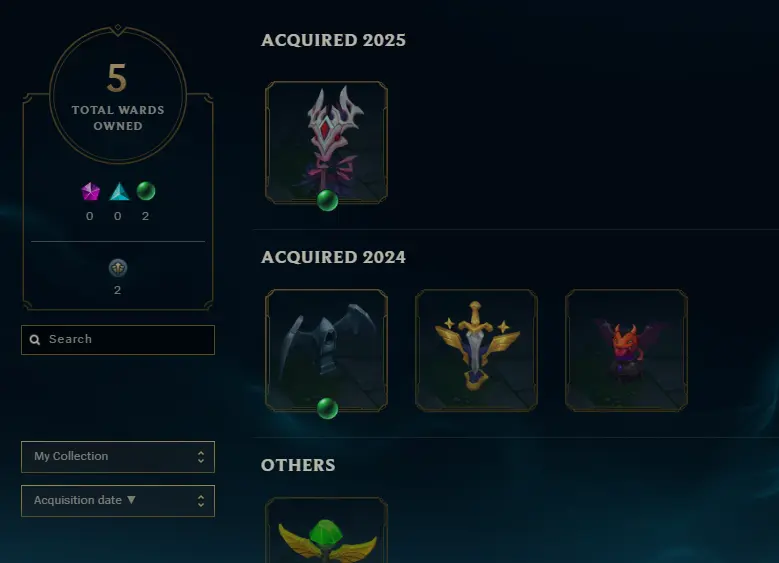Click green orb badge on 2025 ward

(x=327, y=201)
